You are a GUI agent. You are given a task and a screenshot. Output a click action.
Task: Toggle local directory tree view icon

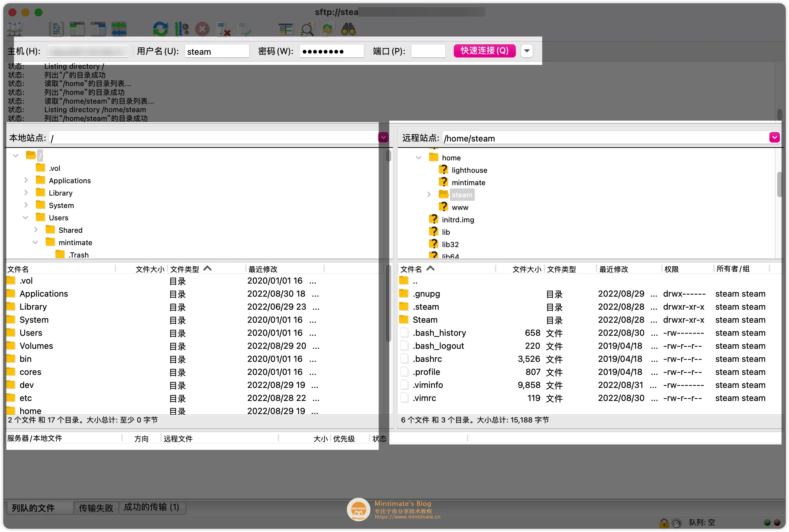(x=77, y=29)
